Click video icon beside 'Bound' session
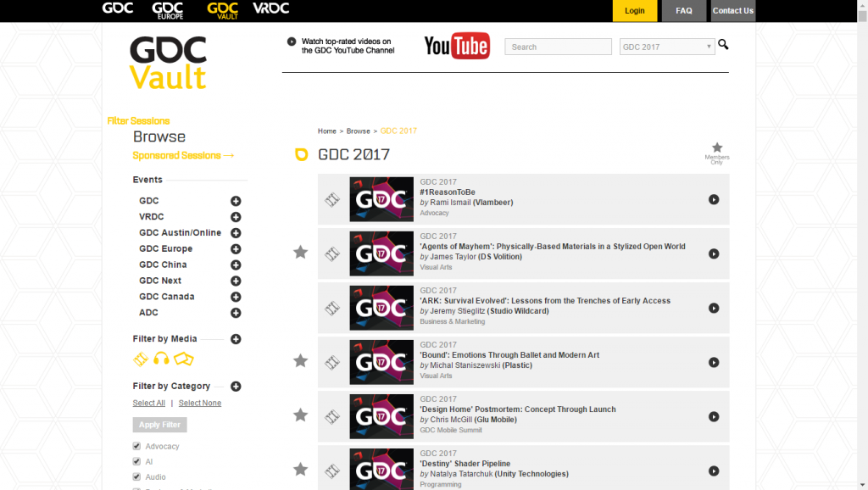Image resolution: width=868 pixels, height=490 pixels. tap(332, 362)
